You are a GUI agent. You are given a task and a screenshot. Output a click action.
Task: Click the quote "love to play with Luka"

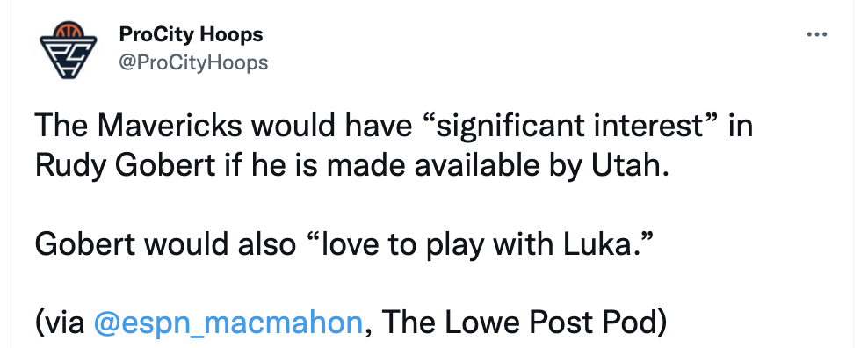coord(480,244)
